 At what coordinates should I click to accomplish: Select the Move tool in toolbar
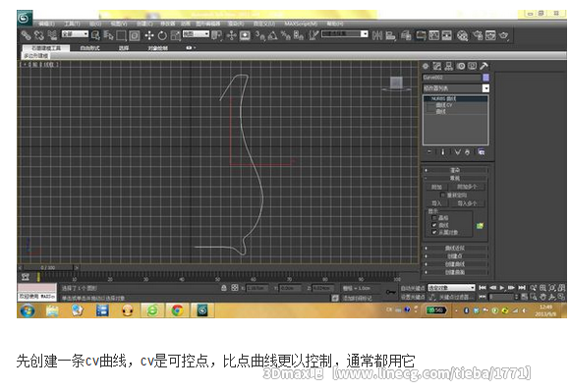point(149,35)
